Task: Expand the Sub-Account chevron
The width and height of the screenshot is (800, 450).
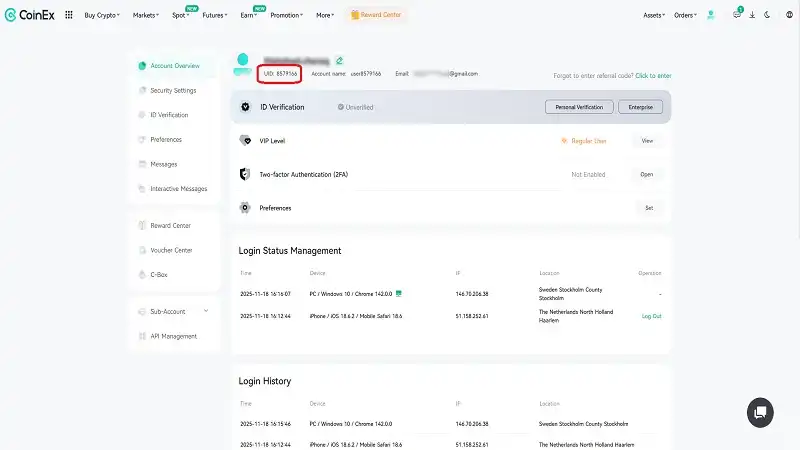Action: tap(206, 311)
